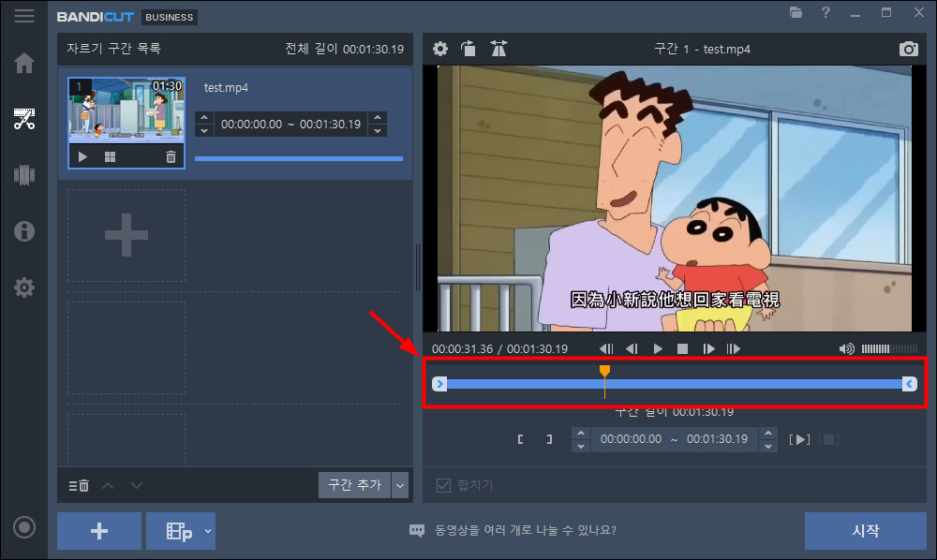This screenshot has width=937, height=560.
Task: Click the film strip mode button
Action: click(x=179, y=531)
